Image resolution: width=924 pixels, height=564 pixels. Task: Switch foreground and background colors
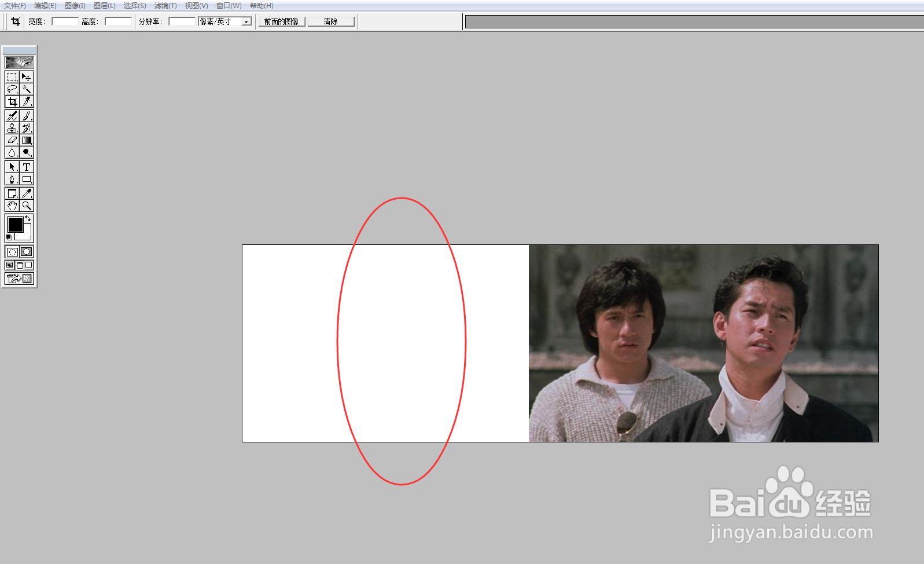point(28,218)
